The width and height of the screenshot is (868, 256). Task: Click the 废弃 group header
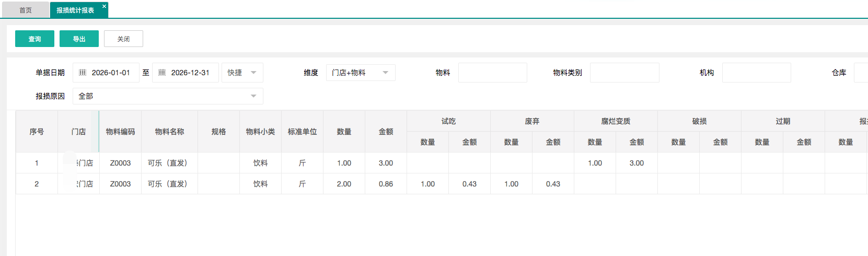point(533,121)
